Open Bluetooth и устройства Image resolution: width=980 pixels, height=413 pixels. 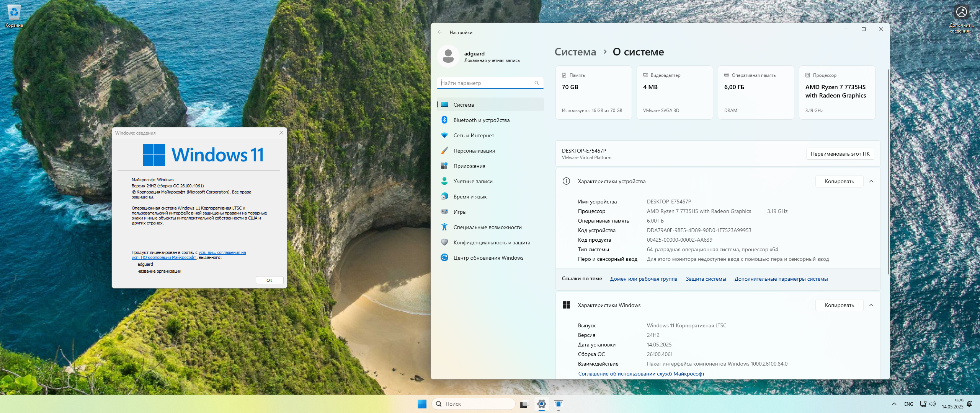(x=490, y=120)
